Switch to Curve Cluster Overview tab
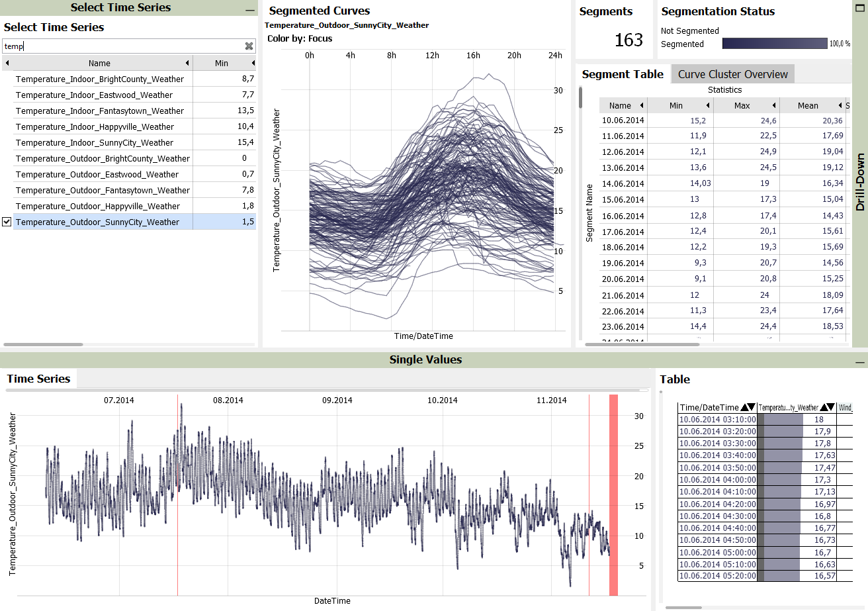The image size is (868, 611). coord(732,74)
